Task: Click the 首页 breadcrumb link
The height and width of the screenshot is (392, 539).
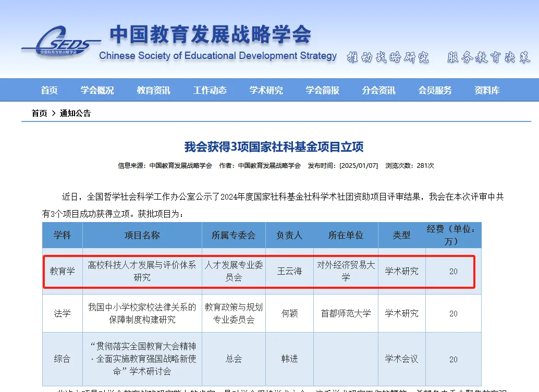Action: pos(39,113)
